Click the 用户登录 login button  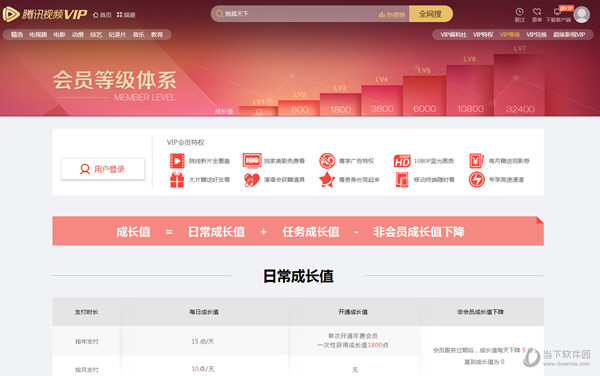pyautogui.click(x=103, y=169)
